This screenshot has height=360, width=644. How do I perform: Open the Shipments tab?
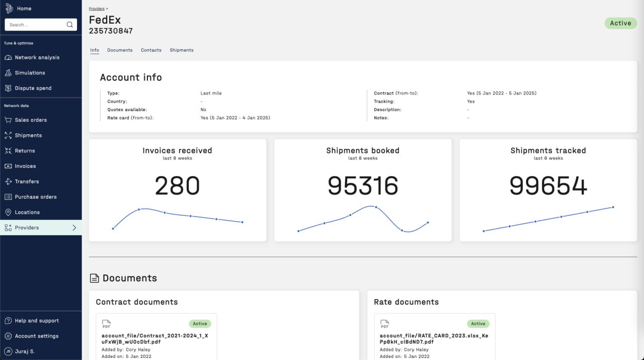(182, 50)
